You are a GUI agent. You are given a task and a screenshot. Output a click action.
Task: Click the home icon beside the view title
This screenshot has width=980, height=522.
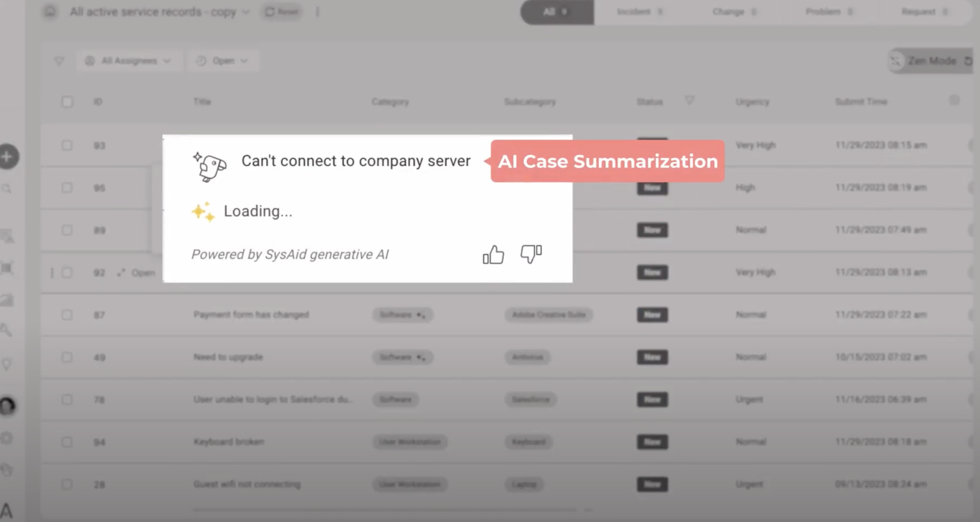coord(49,12)
